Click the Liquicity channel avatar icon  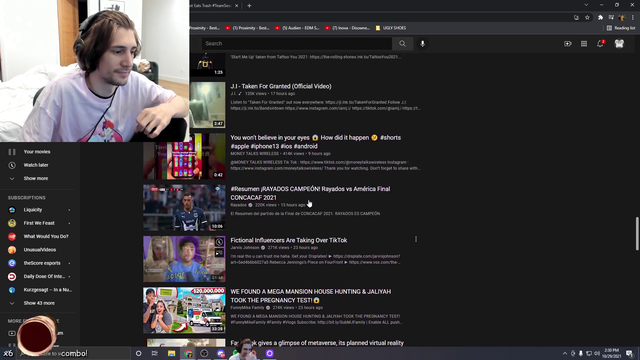click(12, 210)
